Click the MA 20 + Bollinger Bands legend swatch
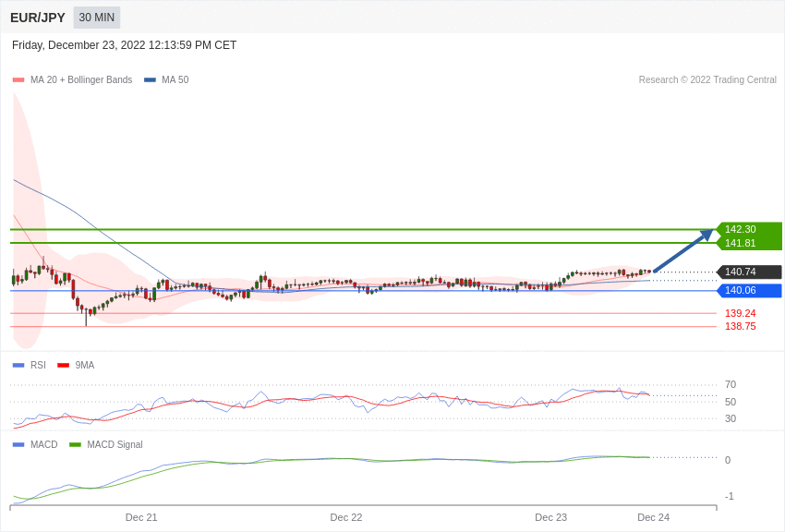785x532 pixels. click(x=18, y=80)
